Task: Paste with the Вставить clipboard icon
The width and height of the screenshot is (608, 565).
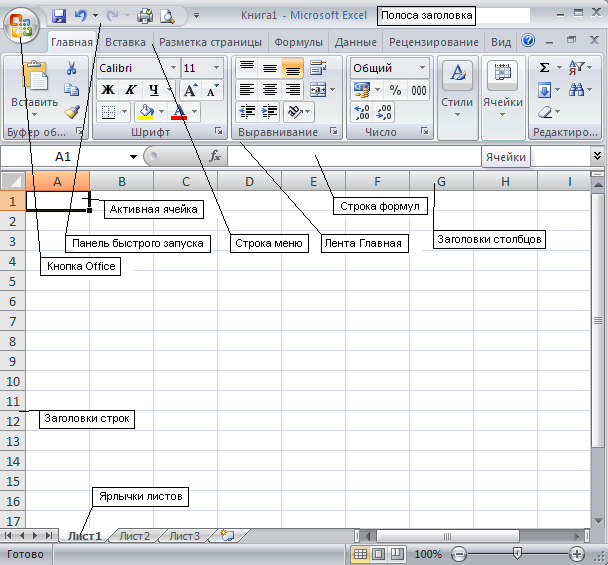Action: [35, 76]
